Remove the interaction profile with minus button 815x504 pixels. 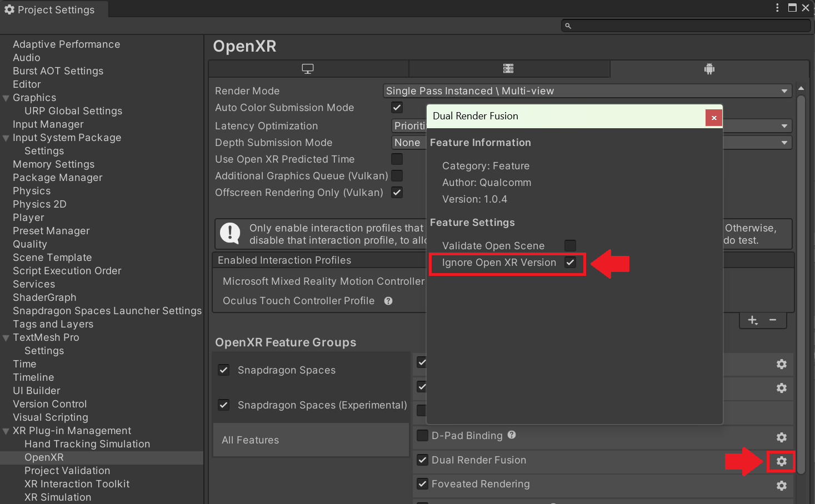pos(773,320)
